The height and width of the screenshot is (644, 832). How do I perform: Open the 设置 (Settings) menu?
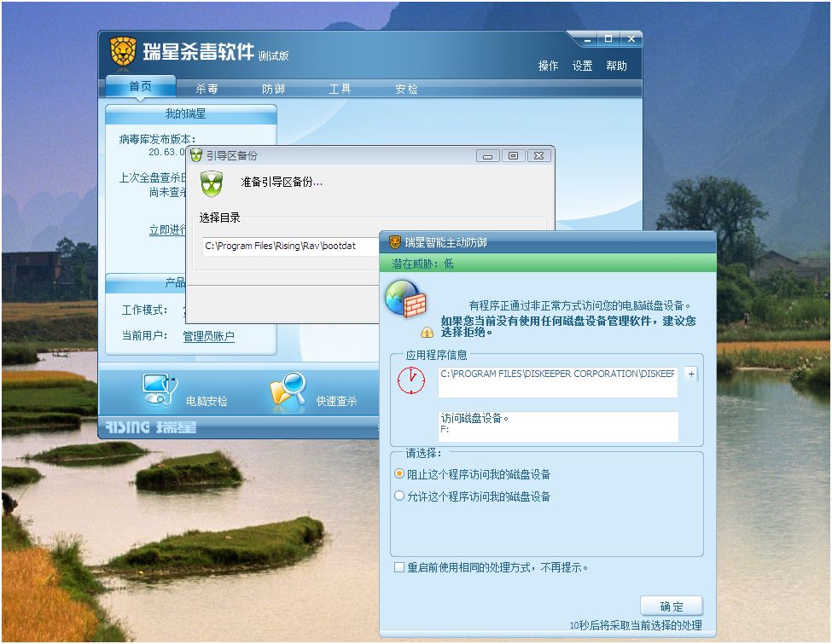point(582,66)
